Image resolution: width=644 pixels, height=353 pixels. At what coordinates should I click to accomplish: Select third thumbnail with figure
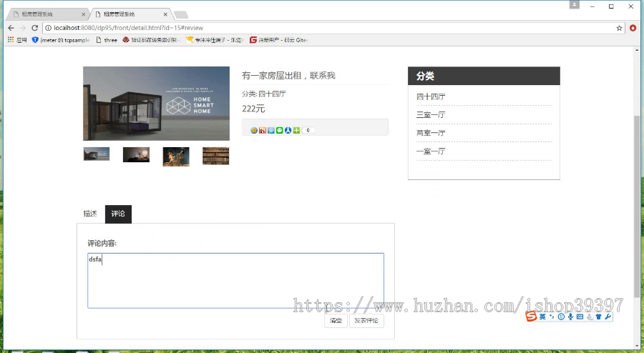click(176, 156)
